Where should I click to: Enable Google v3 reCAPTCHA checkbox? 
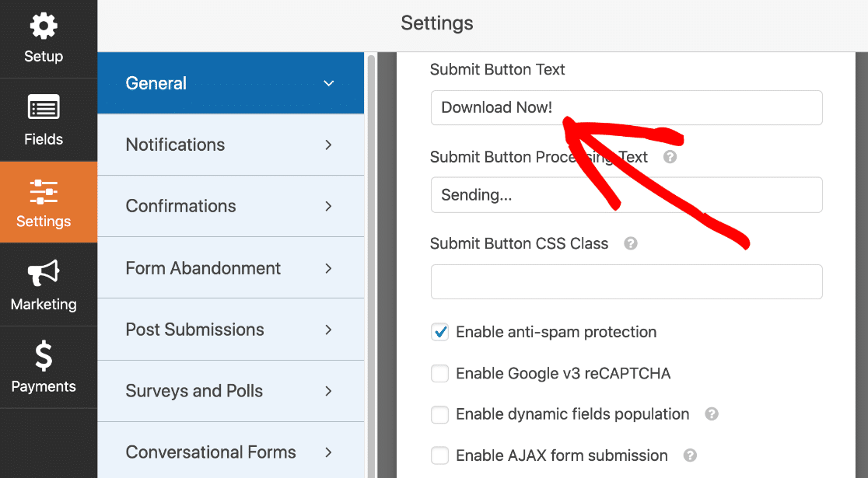(440, 374)
